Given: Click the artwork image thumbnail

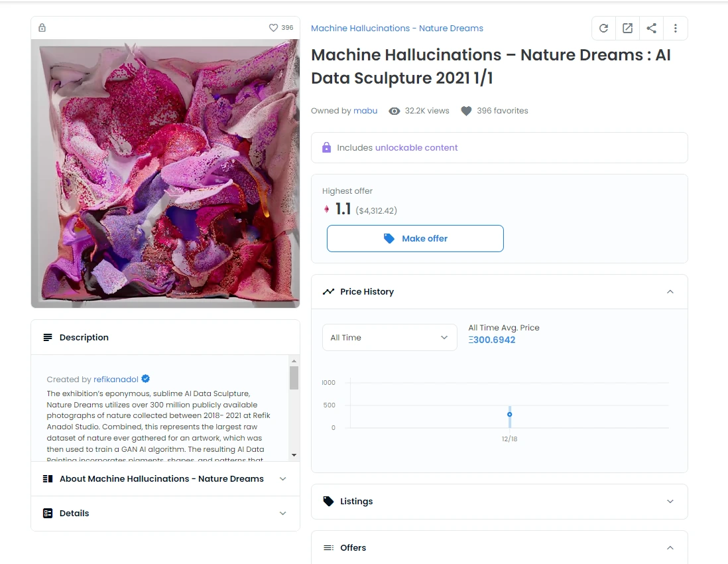Looking at the screenshot, I should tap(165, 174).
